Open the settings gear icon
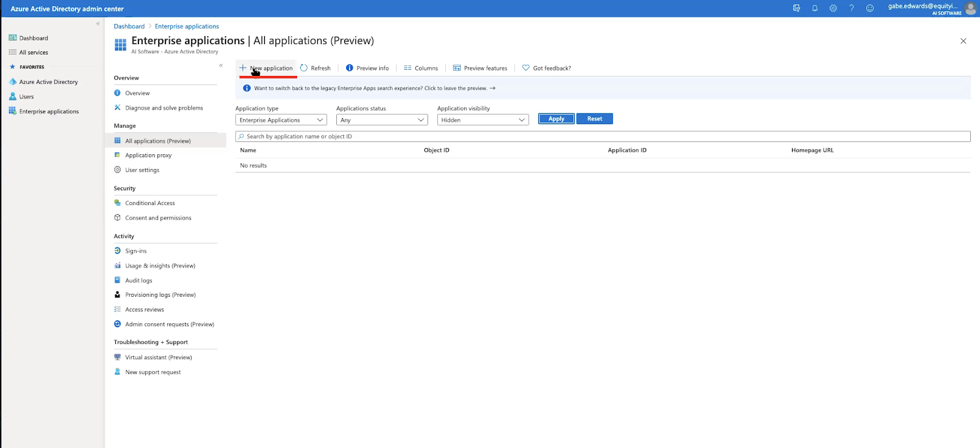 (x=833, y=8)
